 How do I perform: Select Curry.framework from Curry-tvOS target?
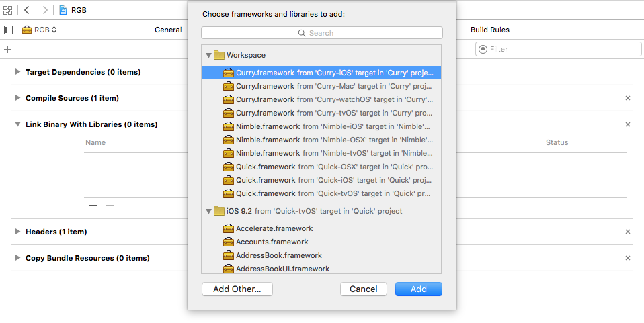point(321,113)
